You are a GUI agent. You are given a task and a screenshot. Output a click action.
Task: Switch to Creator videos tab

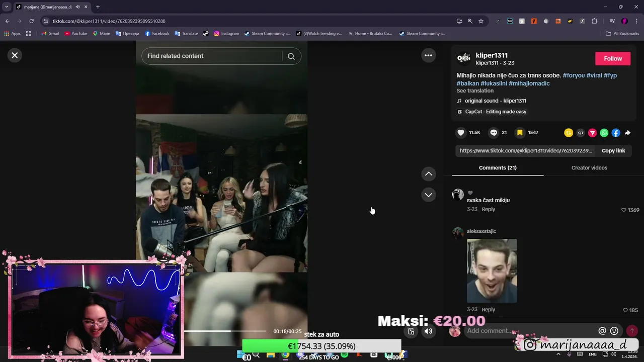589,168
